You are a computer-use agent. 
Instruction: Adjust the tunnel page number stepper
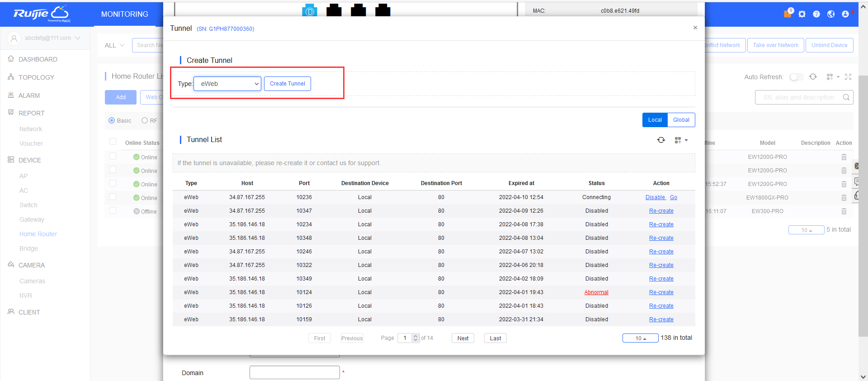415,338
